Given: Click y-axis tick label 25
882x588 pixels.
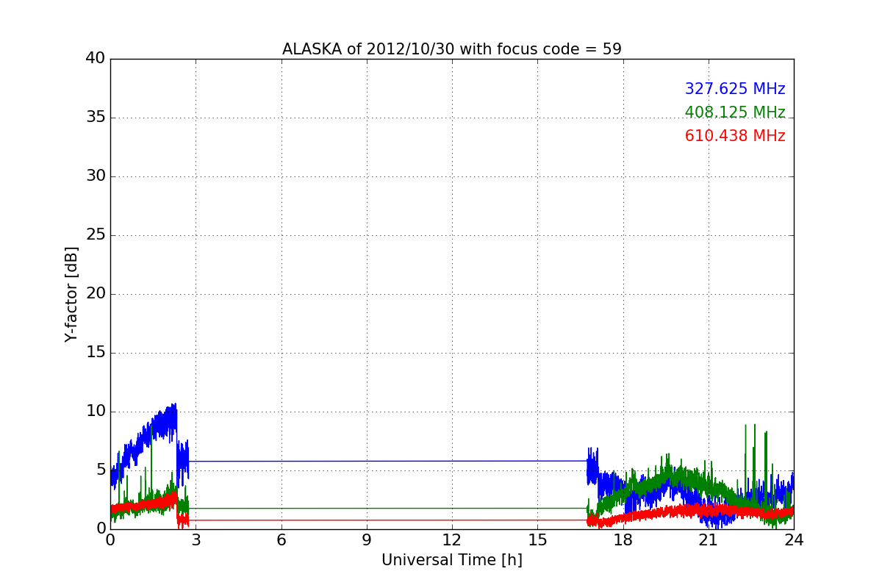Looking at the screenshot, I should 96,235.
